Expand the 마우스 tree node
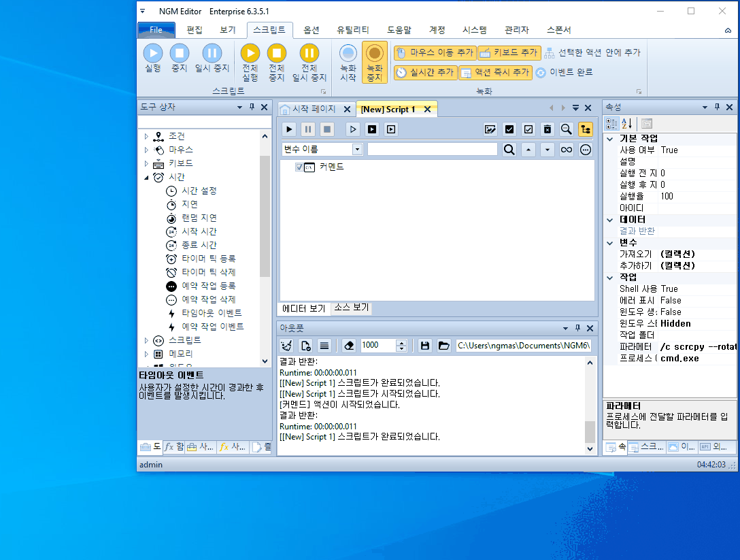740x560 pixels. (146, 150)
